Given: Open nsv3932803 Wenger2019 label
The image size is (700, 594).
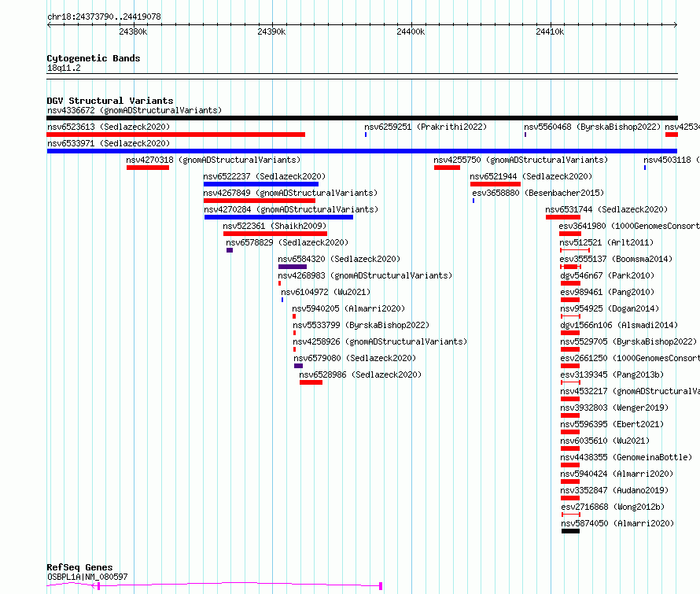Looking at the screenshot, I should (x=614, y=408).
